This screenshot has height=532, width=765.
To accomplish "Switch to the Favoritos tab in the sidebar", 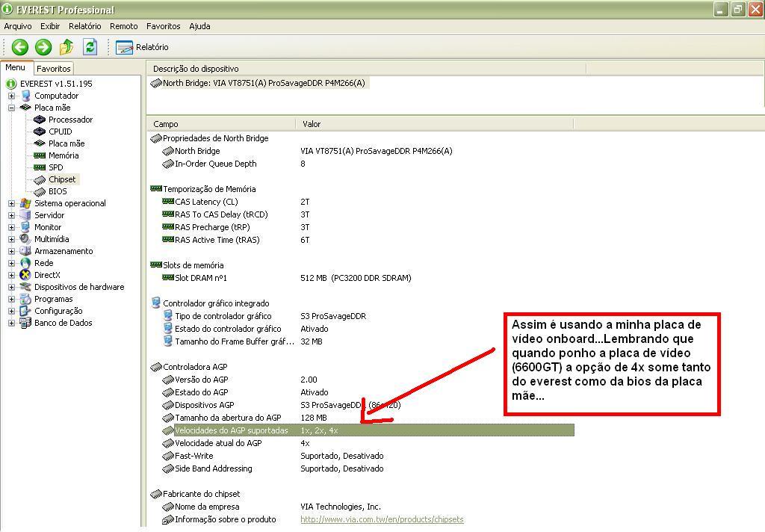I will 54,68.
